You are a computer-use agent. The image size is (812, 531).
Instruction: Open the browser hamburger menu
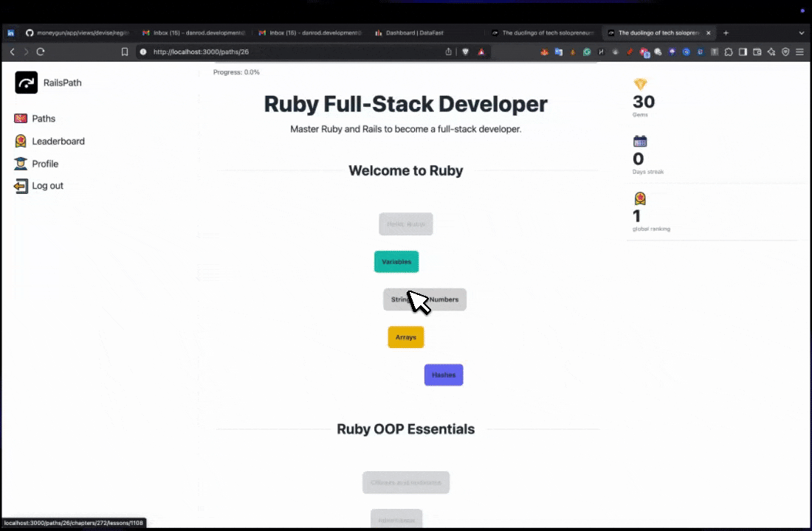tap(799, 52)
